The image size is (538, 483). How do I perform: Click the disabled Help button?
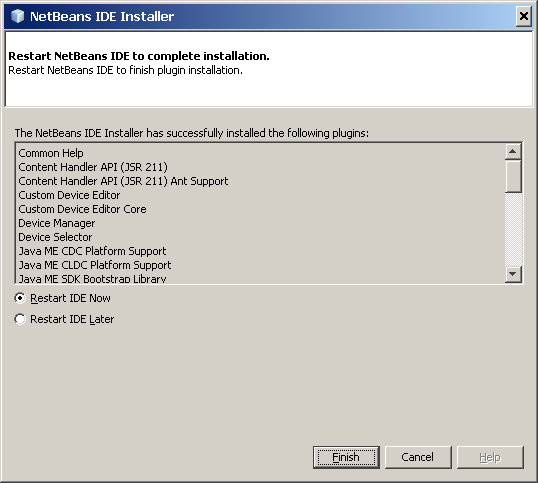pyautogui.click(x=490, y=457)
